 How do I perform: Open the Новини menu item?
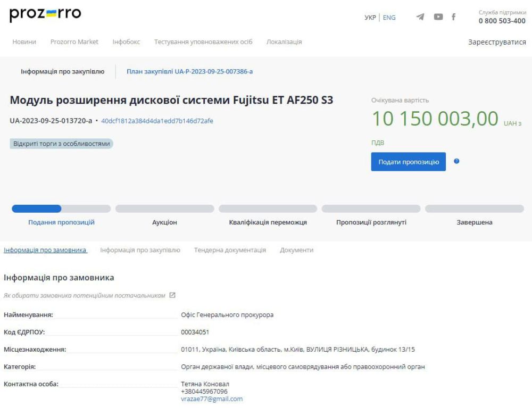(x=24, y=42)
